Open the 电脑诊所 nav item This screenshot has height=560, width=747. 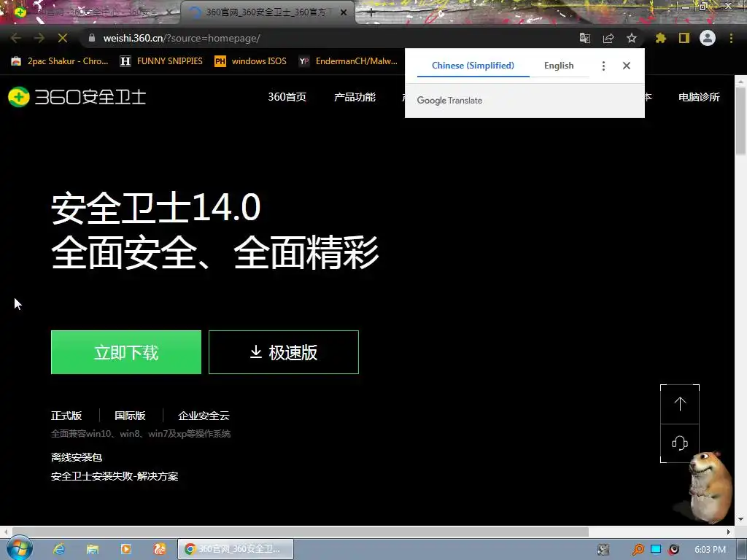699,97
